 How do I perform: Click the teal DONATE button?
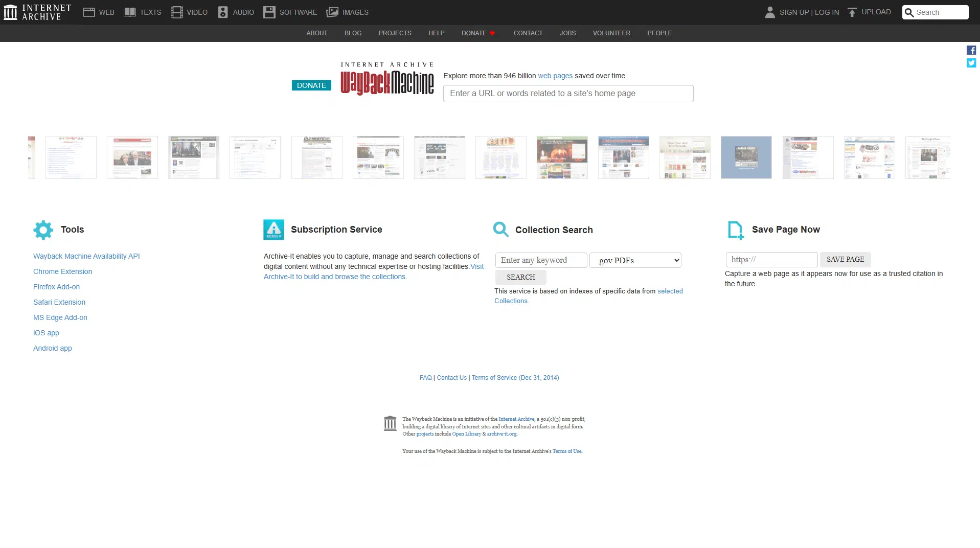[x=311, y=85]
